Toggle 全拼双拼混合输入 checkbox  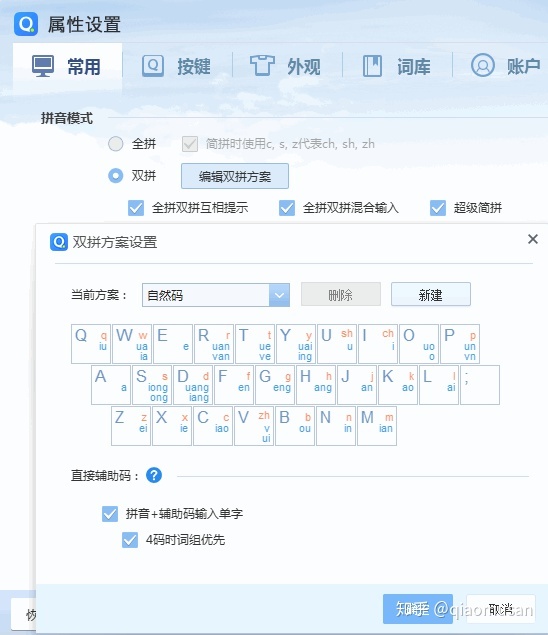pyautogui.click(x=287, y=208)
